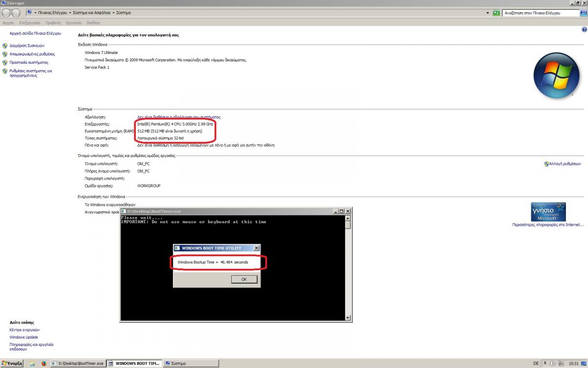
Task: Click the Forward navigation arrow
Action: click(15, 13)
